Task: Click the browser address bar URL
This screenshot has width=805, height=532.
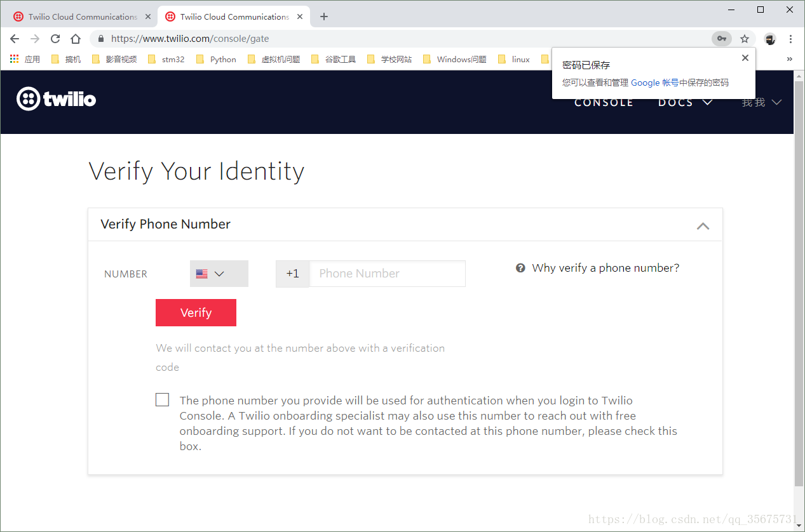Action: [190, 39]
